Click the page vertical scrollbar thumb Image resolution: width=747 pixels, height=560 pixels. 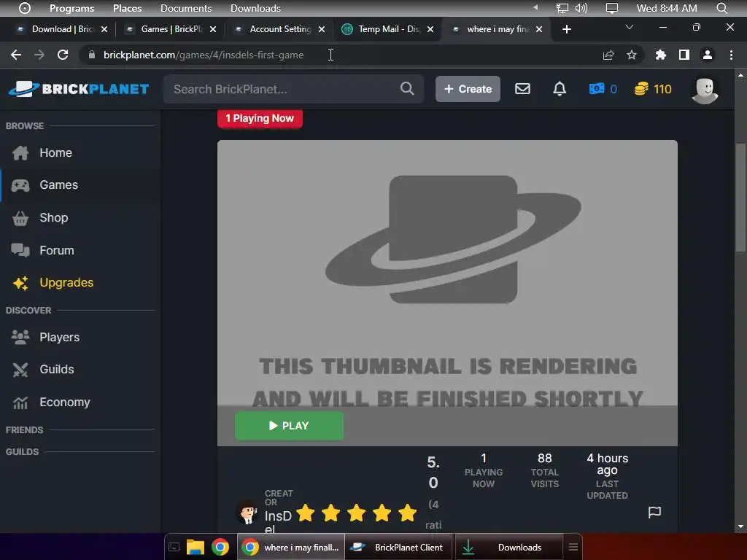tap(740, 198)
